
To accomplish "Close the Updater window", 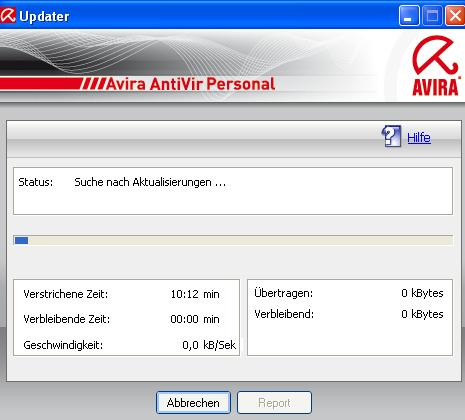I will pyautogui.click(x=455, y=15).
